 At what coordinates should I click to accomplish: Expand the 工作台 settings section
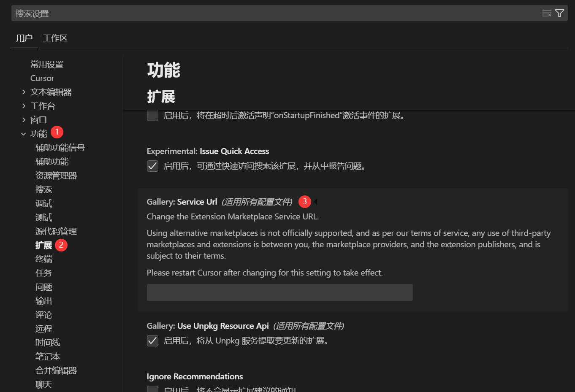click(24, 106)
